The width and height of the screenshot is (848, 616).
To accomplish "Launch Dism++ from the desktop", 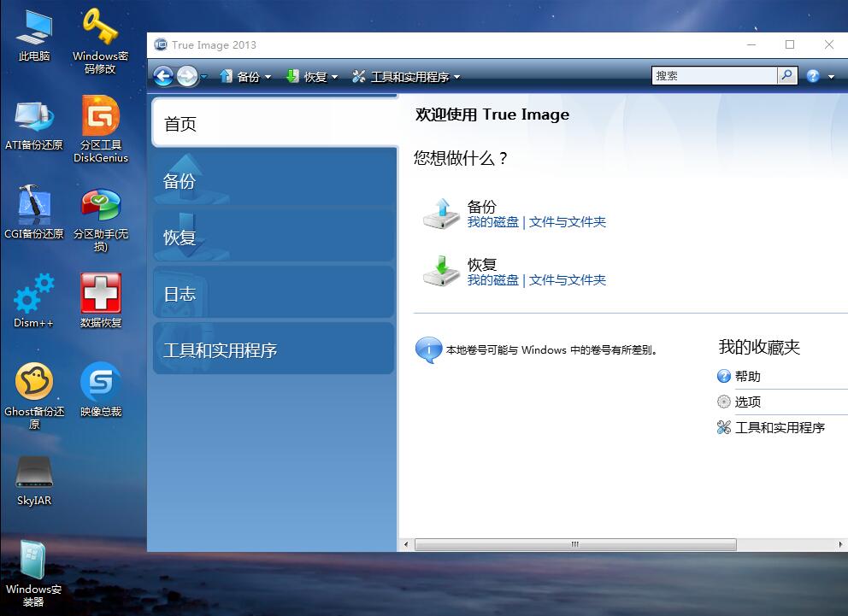I will point(34,295).
